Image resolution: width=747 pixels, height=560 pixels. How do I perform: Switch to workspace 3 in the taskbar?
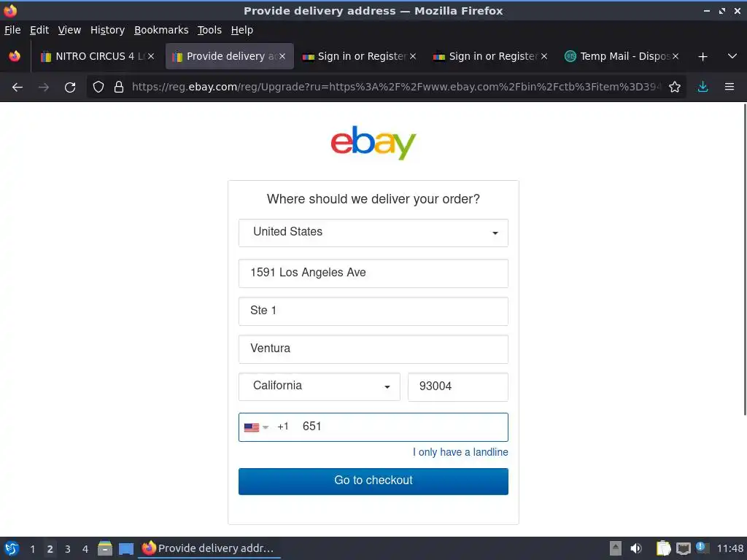pos(68,549)
